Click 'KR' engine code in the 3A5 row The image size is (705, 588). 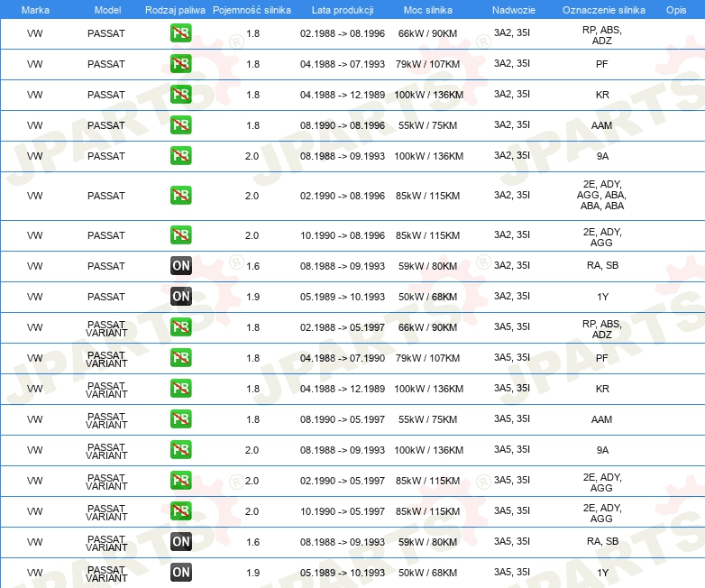(x=602, y=389)
